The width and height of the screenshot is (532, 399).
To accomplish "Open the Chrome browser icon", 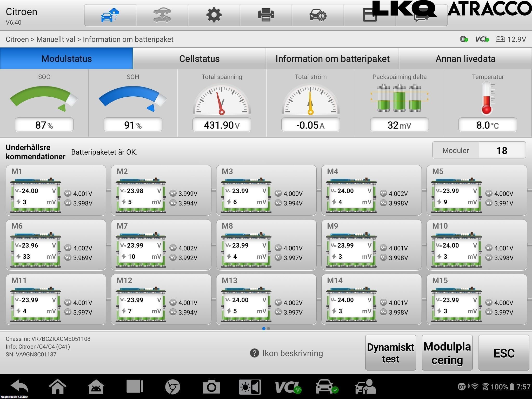I will tap(173, 387).
